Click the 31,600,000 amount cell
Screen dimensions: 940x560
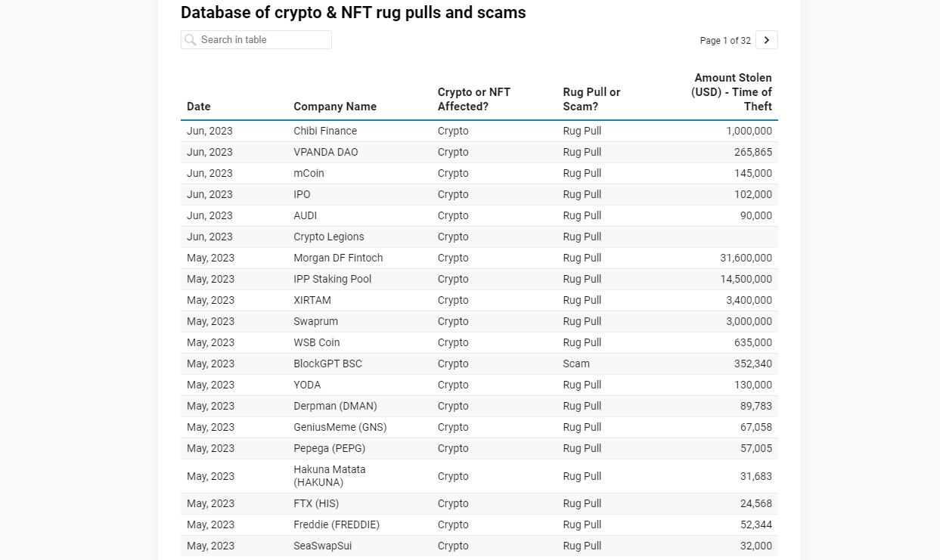746,258
